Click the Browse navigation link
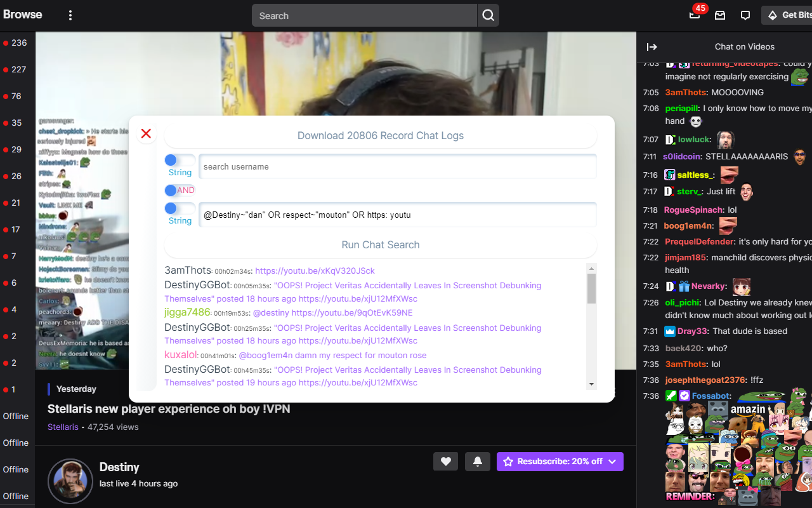The width and height of the screenshot is (812, 508). 22,15
